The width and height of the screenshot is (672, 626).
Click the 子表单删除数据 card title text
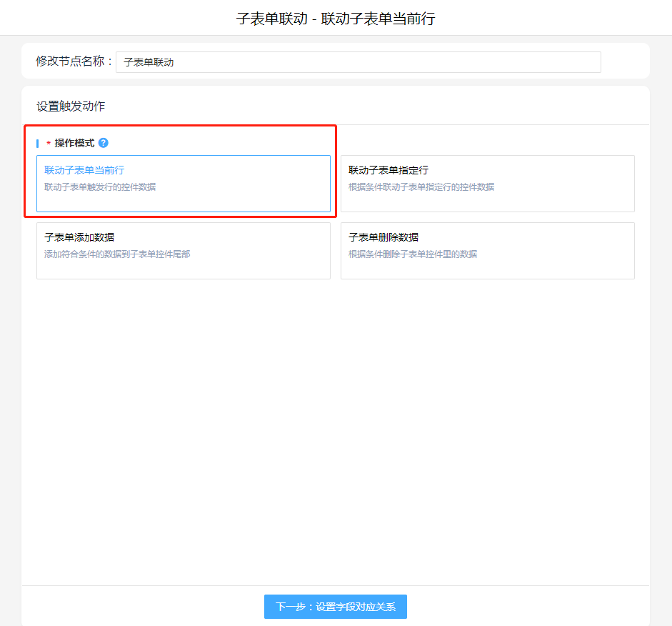[383, 237]
